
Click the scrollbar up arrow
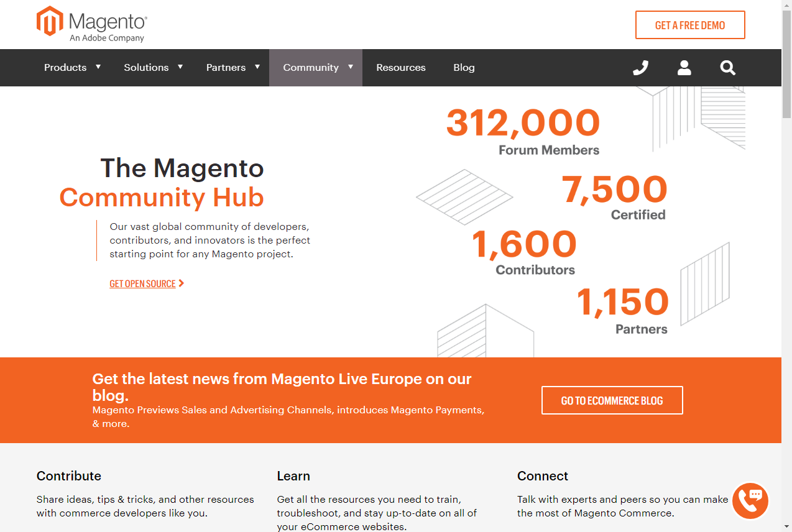[x=786, y=5]
